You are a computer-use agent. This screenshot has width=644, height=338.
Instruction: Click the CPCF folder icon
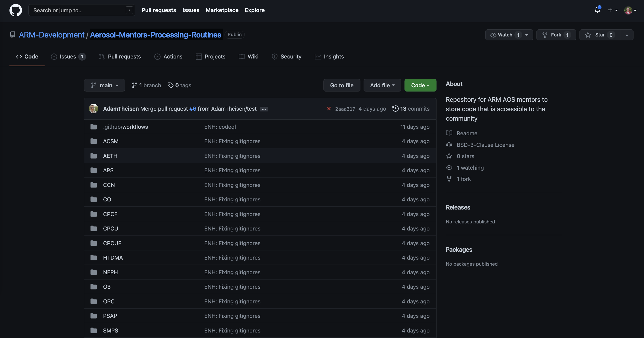94,214
